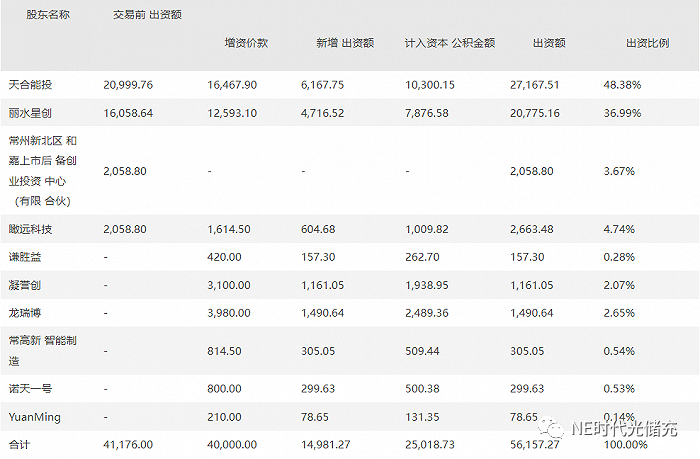Select the YuanMing shareholder name
700x459 pixels.
34,417
